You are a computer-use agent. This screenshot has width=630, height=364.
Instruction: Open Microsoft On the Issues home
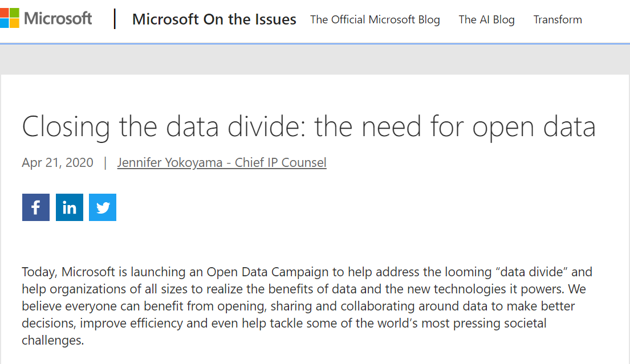pyautogui.click(x=214, y=19)
